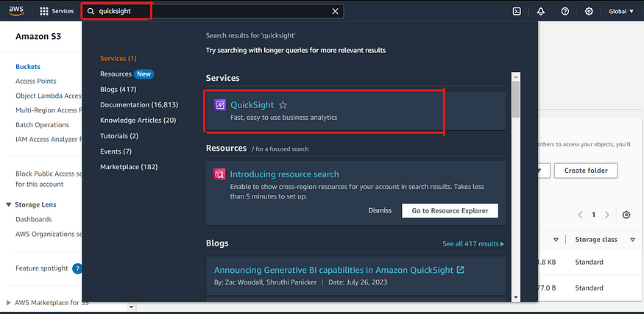Image resolution: width=644 pixels, height=314 pixels.
Task: Open the notifications bell
Action: pos(541,12)
